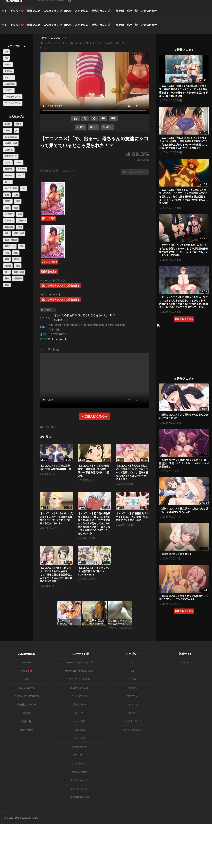The height and width of the screenshot is (868, 212).
Task: Click the footer ADULTブログランキング link
Action: tap(80, 662)
